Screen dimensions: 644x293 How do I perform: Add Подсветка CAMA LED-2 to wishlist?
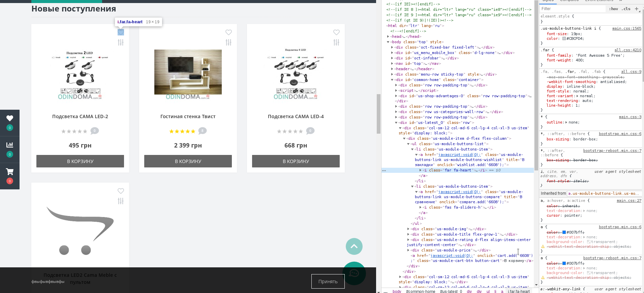pyautogui.click(x=121, y=32)
